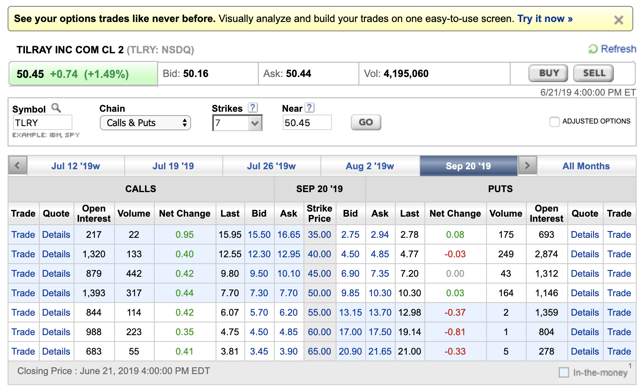Screen dimensions: 640x391
Task: Click put bid 6.90
Action: click(350, 273)
